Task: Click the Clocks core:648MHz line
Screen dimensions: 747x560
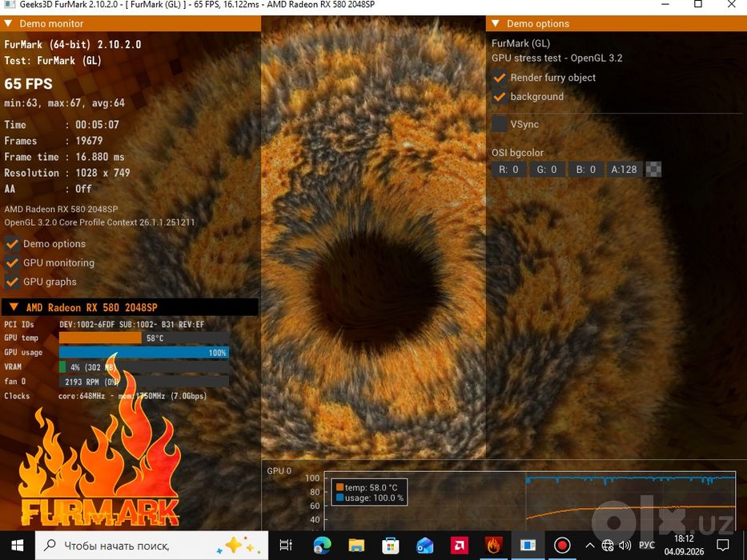Action: click(106, 396)
